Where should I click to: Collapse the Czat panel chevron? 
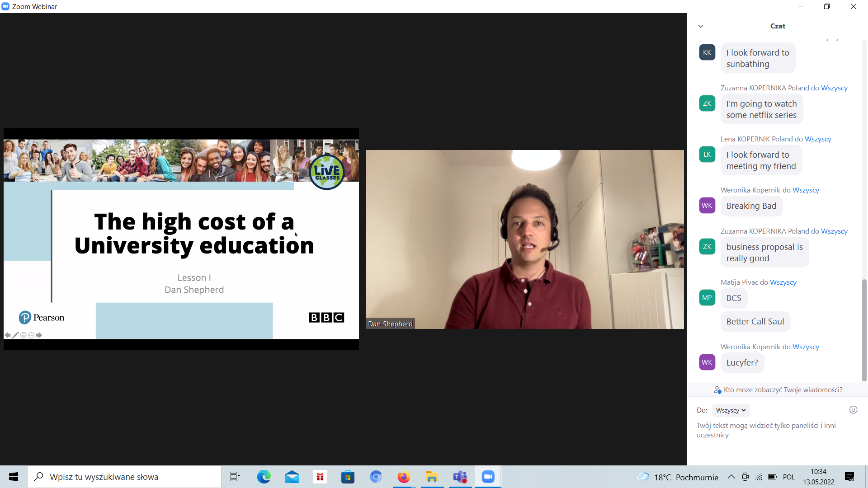[701, 26]
